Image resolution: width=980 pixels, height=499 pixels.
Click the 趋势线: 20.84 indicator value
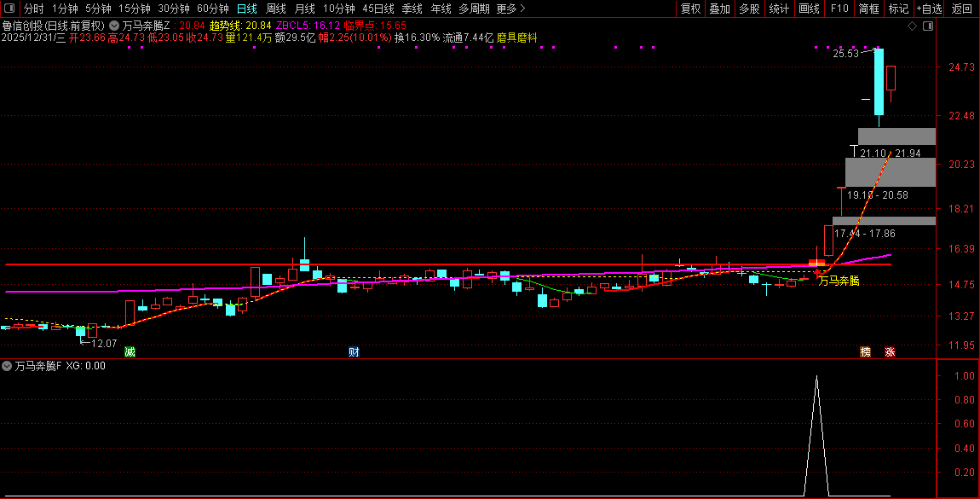coord(240,26)
